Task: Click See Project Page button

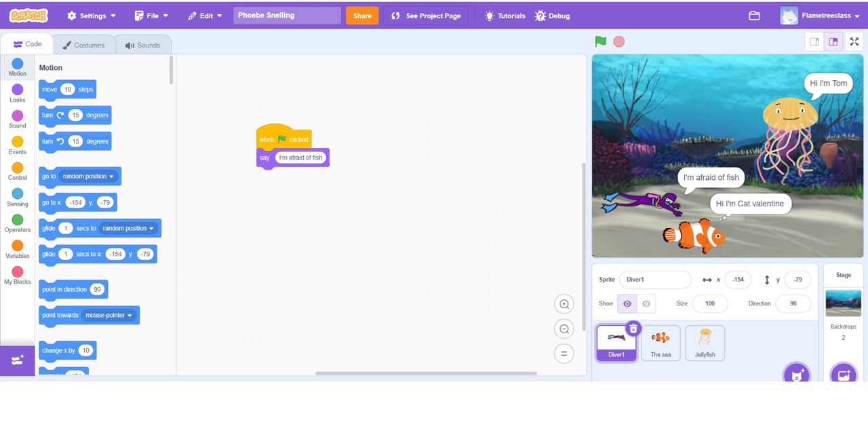Action: click(425, 16)
